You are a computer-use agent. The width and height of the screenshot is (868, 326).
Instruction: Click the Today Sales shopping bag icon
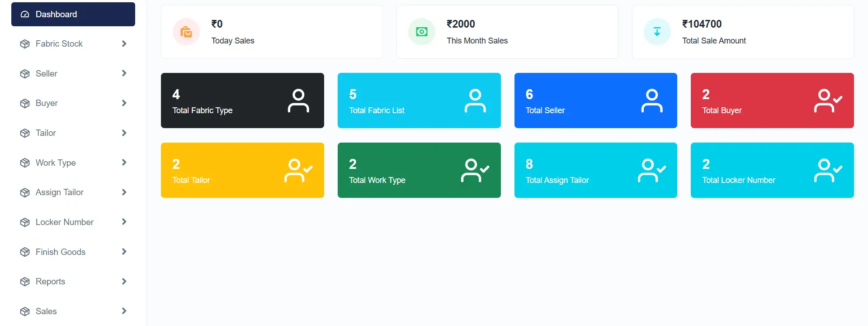click(x=186, y=32)
